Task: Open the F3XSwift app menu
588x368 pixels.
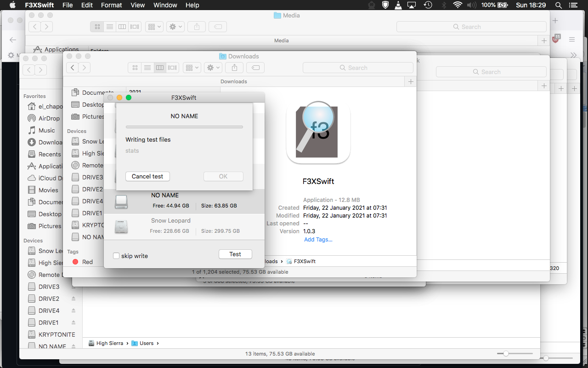Action: point(40,5)
